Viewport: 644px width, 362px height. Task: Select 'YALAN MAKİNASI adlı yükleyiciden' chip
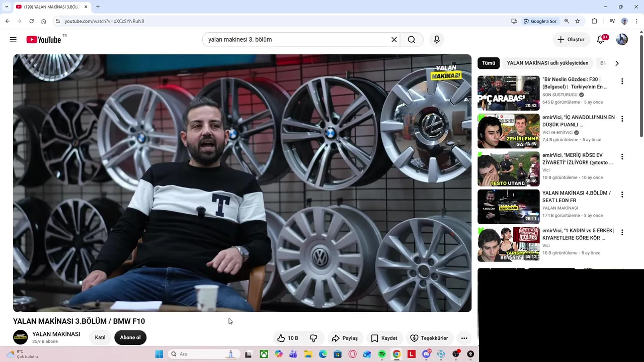click(x=547, y=63)
